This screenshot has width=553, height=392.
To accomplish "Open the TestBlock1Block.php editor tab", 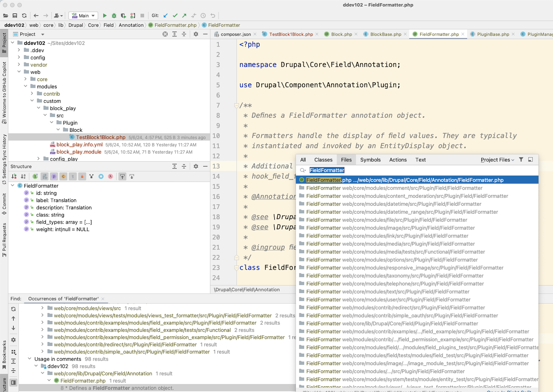I will (x=291, y=34).
